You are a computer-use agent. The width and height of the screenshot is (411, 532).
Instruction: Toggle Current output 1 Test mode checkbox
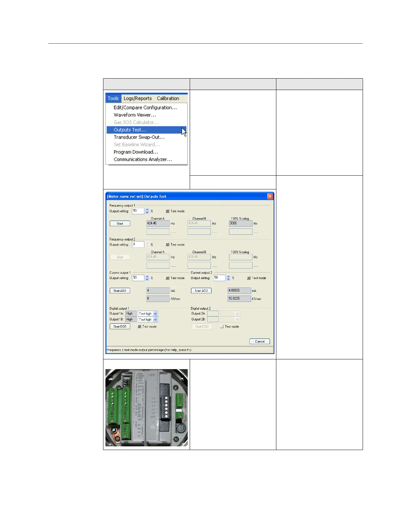click(168, 278)
